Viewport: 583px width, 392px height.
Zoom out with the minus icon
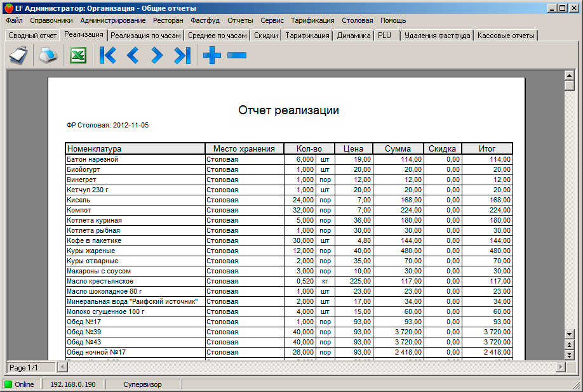click(236, 56)
